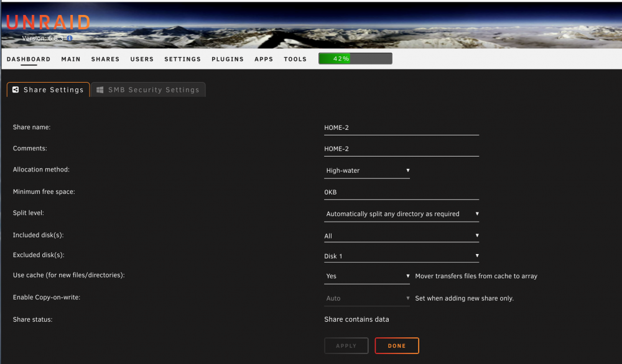Open the Use cache dropdown
622x364 pixels.
pos(366,276)
